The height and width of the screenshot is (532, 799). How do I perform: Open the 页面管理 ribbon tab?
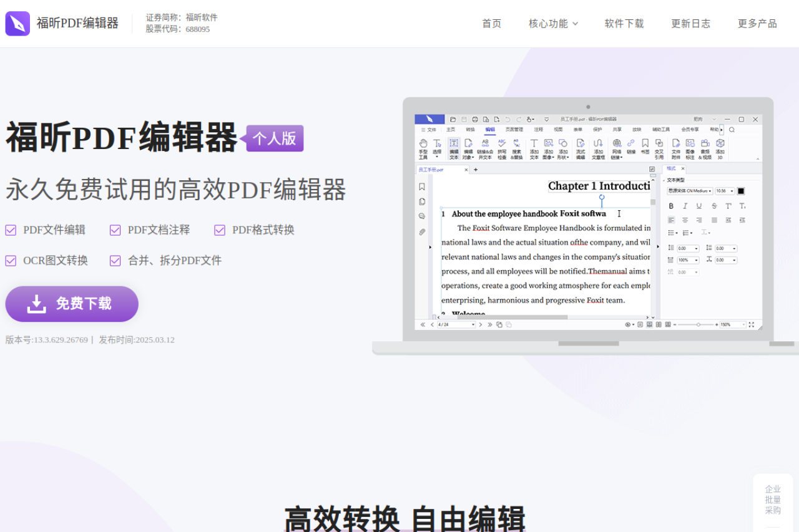point(514,130)
